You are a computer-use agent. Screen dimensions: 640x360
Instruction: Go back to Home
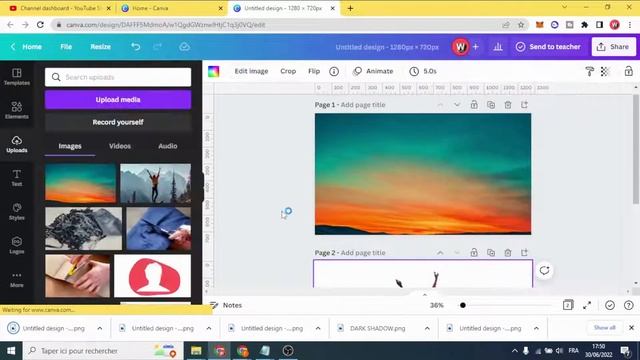[x=26, y=47]
